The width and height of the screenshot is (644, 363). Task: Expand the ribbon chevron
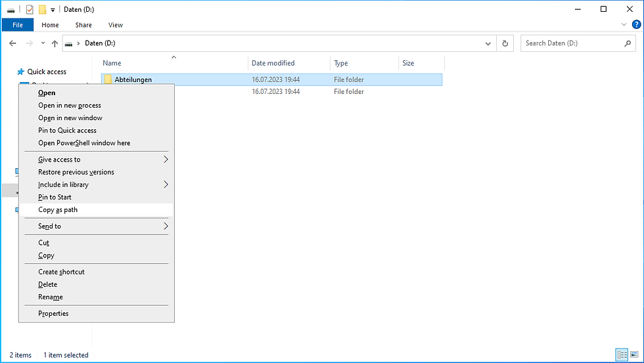[624, 24]
